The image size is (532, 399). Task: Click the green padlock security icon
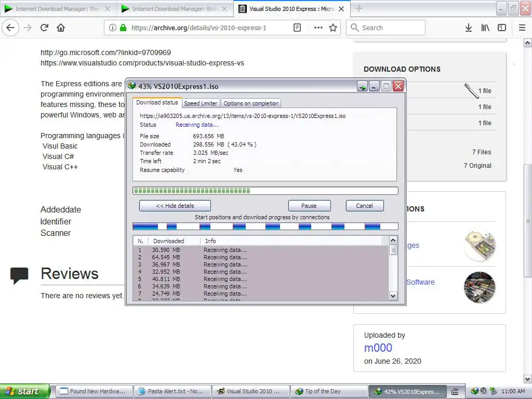123,28
